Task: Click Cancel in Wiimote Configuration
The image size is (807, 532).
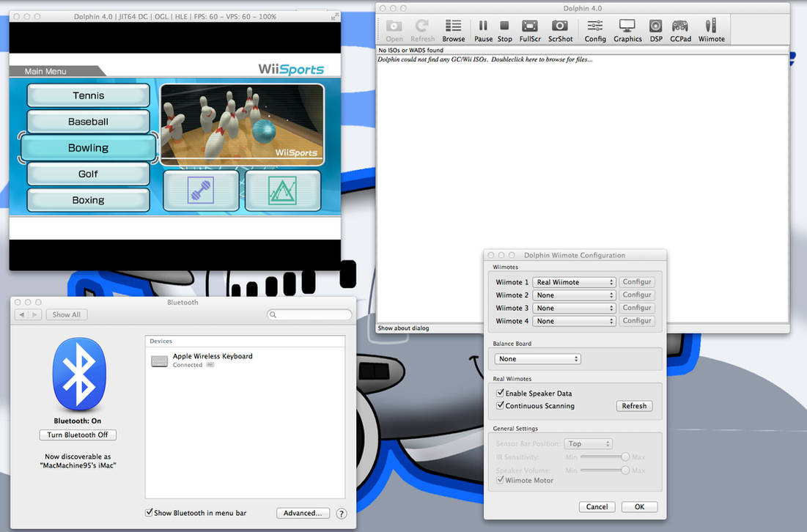Action: click(597, 507)
